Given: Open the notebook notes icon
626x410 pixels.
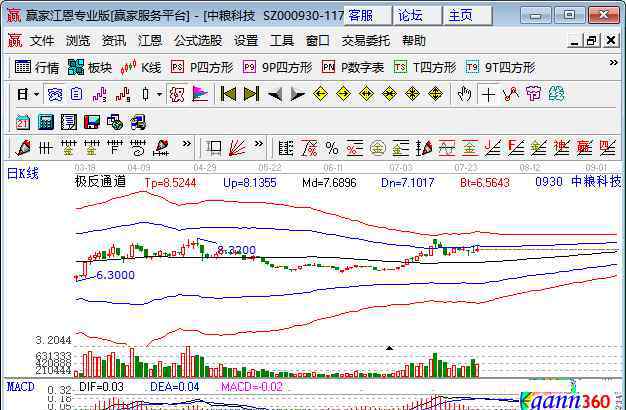Looking at the screenshot, I should [69, 122].
